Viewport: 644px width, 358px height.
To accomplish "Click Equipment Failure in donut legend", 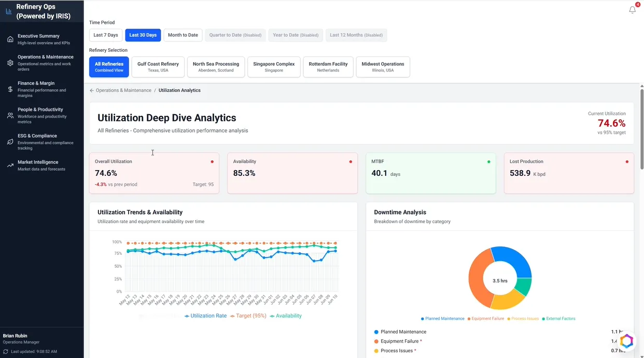I will (486, 319).
